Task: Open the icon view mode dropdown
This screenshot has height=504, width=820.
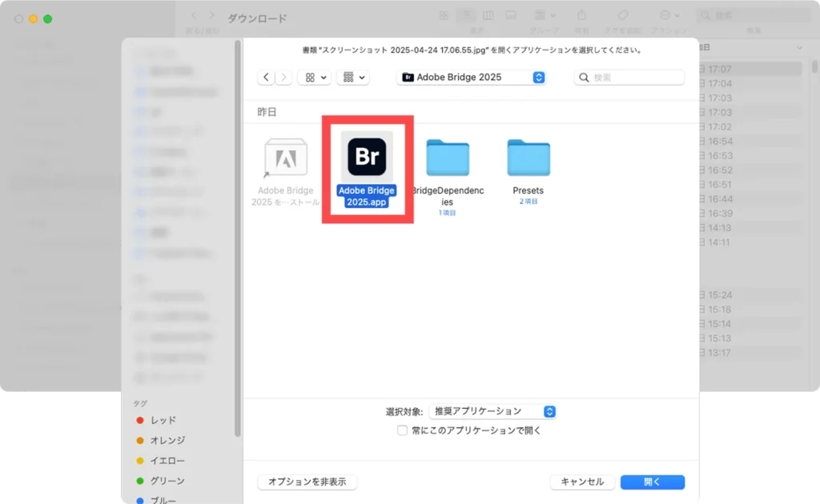Action: tap(314, 78)
